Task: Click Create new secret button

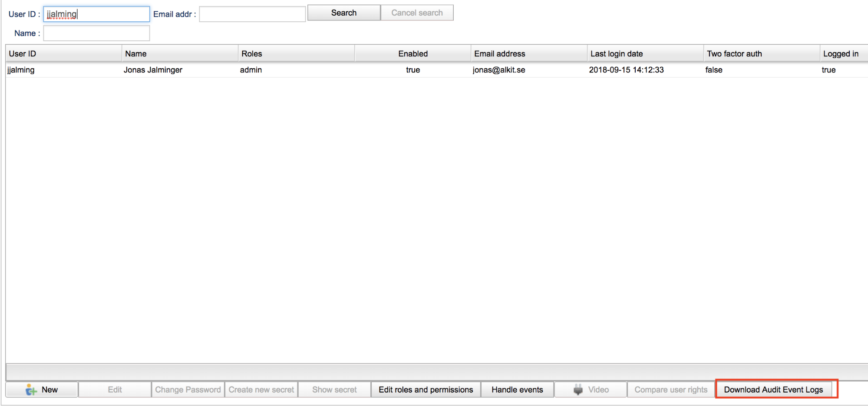Action: [x=261, y=389]
